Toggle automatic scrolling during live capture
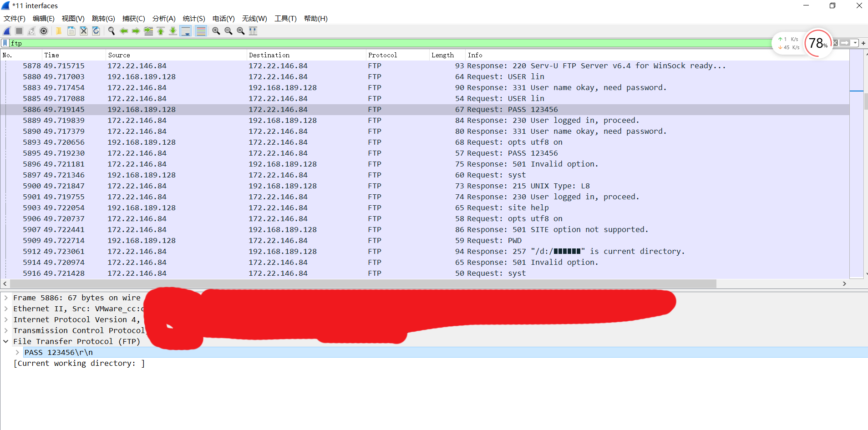This screenshot has width=868, height=430. (x=186, y=31)
